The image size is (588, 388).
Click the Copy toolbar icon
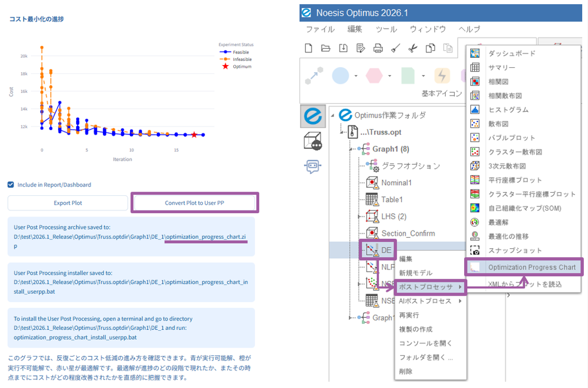coord(430,48)
